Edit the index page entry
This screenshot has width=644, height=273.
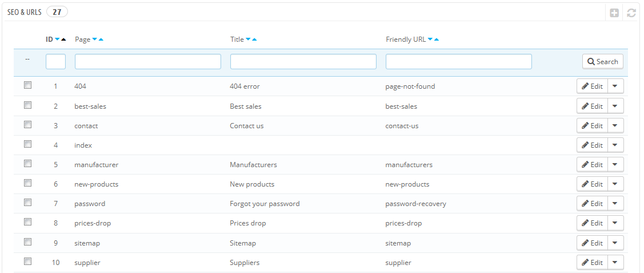[x=592, y=145]
